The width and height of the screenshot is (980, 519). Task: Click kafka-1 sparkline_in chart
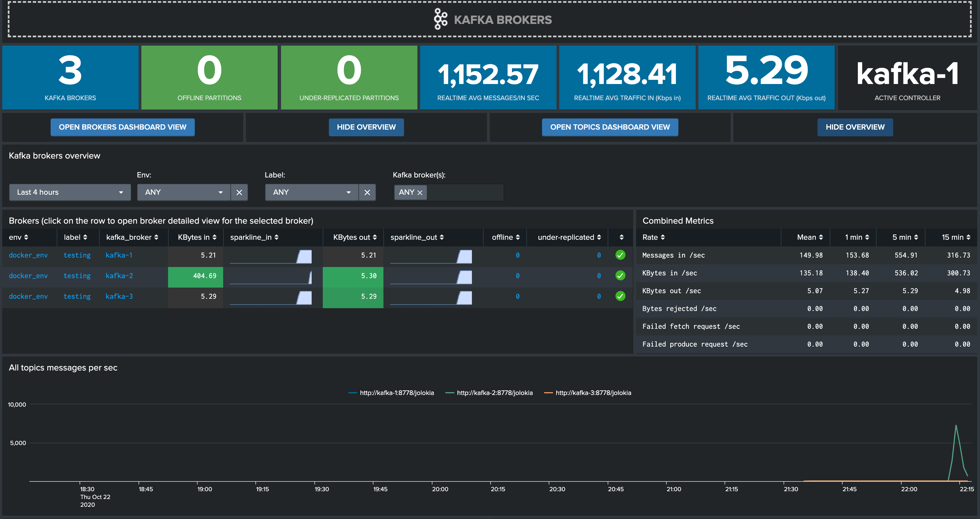tap(270, 256)
